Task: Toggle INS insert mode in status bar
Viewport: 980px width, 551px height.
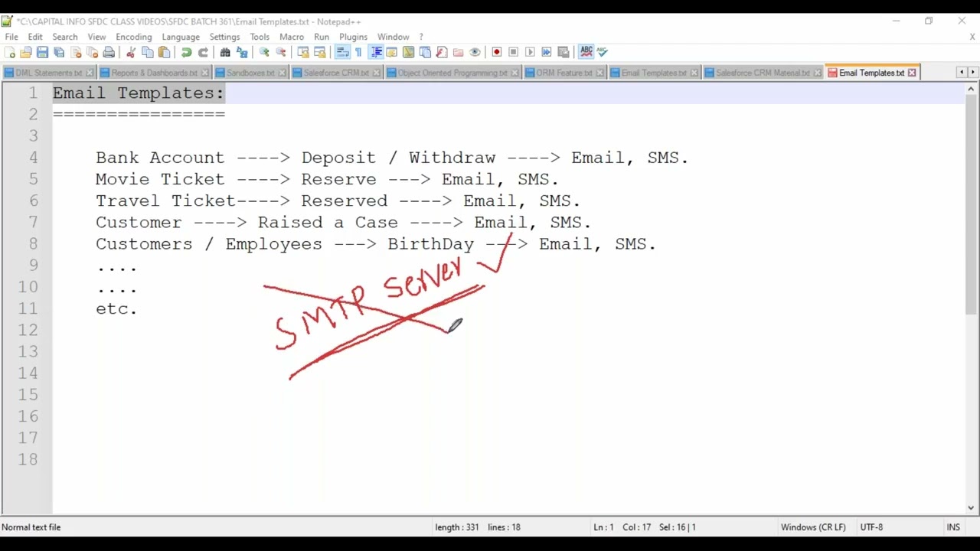Action: (953, 527)
